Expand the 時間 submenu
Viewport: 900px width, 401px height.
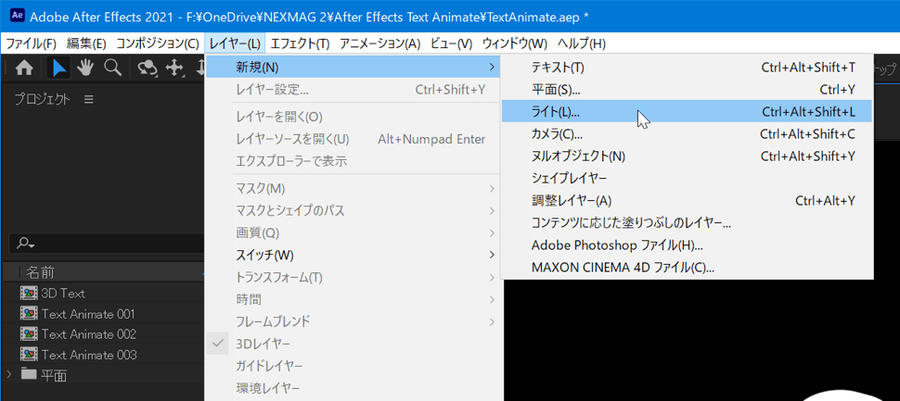[x=492, y=299]
